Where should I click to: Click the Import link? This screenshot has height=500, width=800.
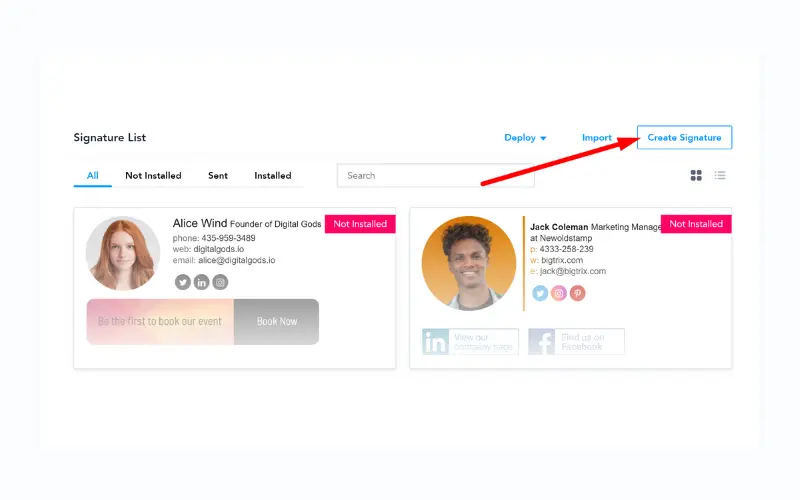pos(596,138)
